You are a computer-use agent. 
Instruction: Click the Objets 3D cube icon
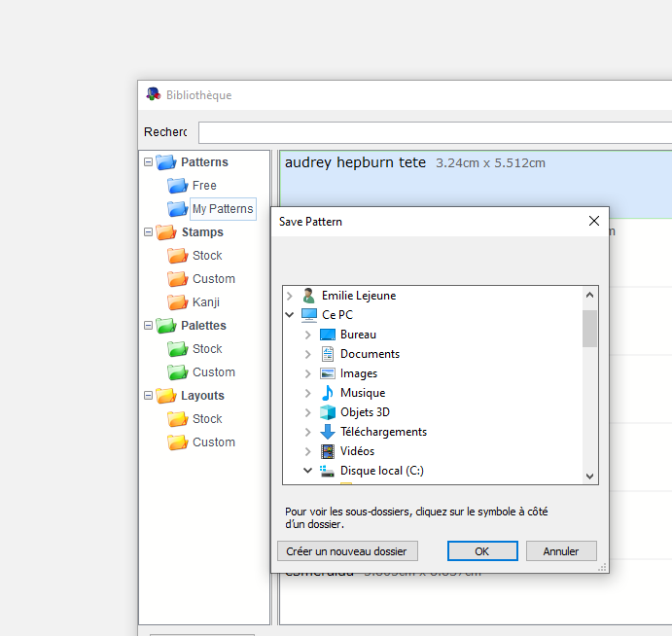pyautogui.click(x=328, y=412)
